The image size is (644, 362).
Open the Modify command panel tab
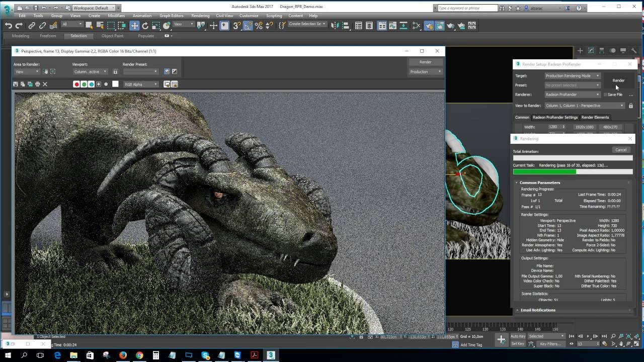click(591, 51)
